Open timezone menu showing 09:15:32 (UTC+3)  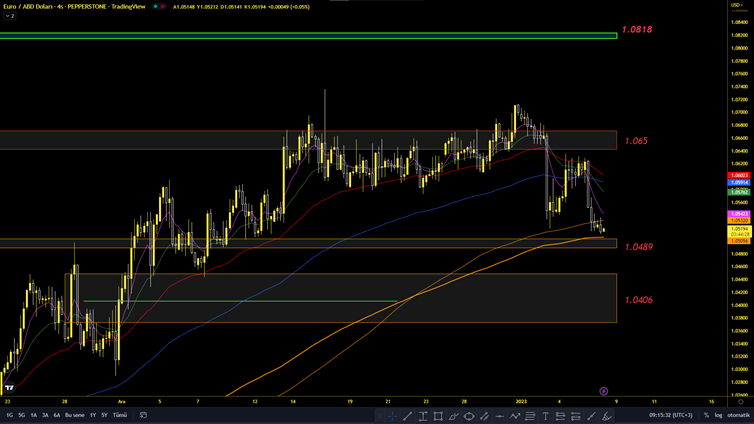point(671,415)
